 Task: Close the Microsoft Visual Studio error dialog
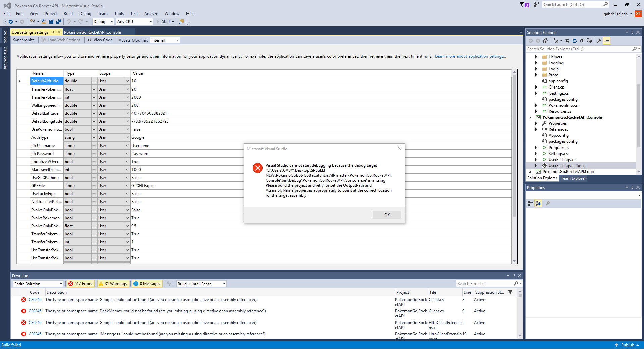[x=400, y=149]
